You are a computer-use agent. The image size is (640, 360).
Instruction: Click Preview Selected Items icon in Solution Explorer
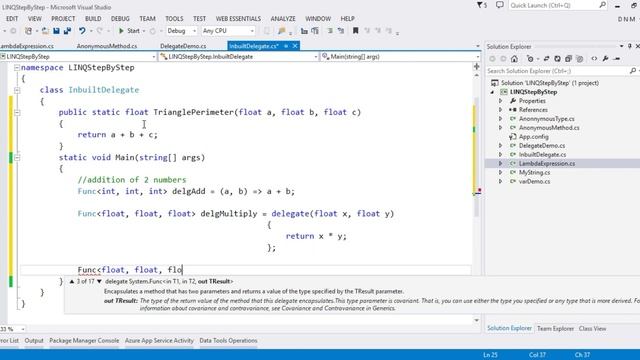point(617,59)
